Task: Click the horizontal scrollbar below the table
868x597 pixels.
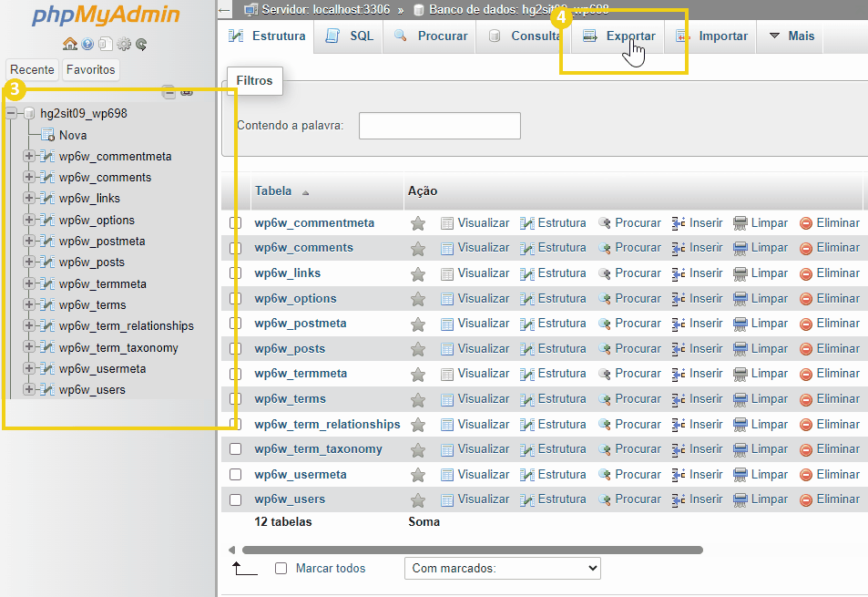Action: coord(472,550)
